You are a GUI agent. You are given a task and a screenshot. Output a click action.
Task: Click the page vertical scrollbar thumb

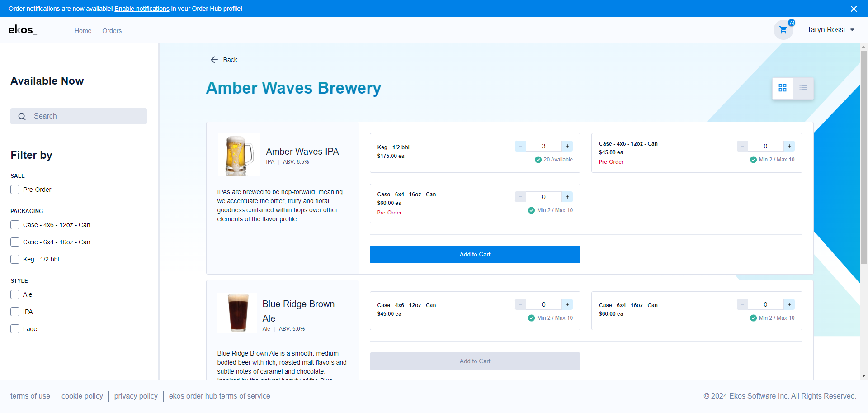863,157
